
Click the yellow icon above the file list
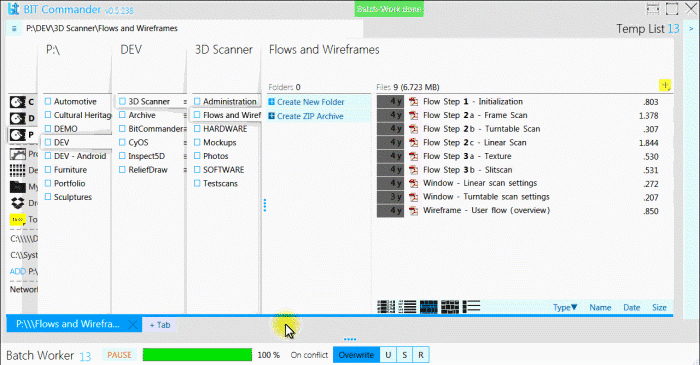[665, 85]
